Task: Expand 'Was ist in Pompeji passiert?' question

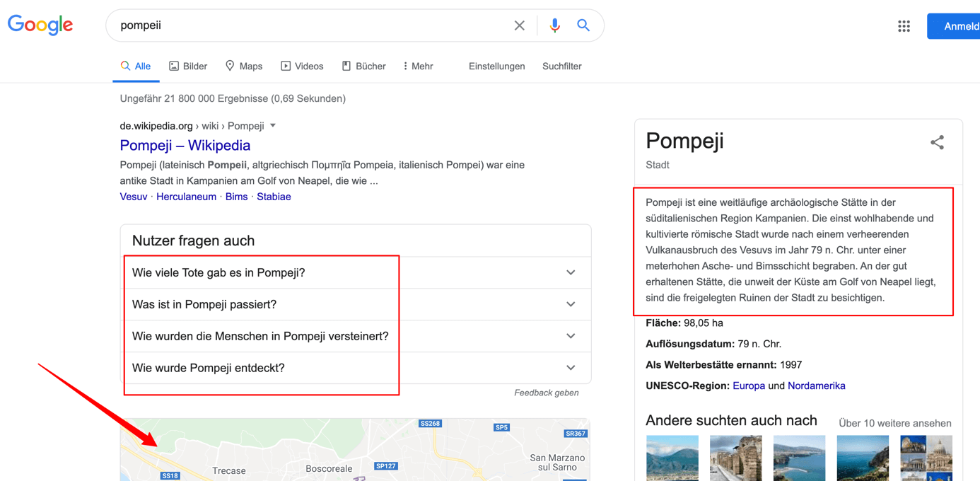Action: (x=356, y=304)
